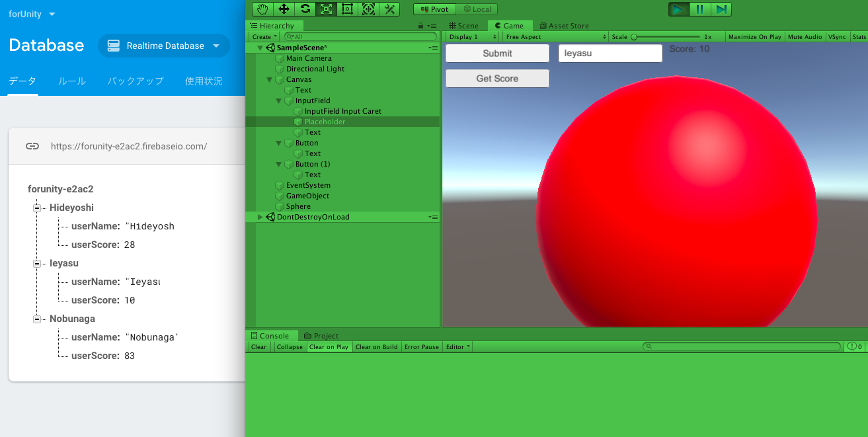Collapse the InputField object in Hierarchy

tap(279, 100)
